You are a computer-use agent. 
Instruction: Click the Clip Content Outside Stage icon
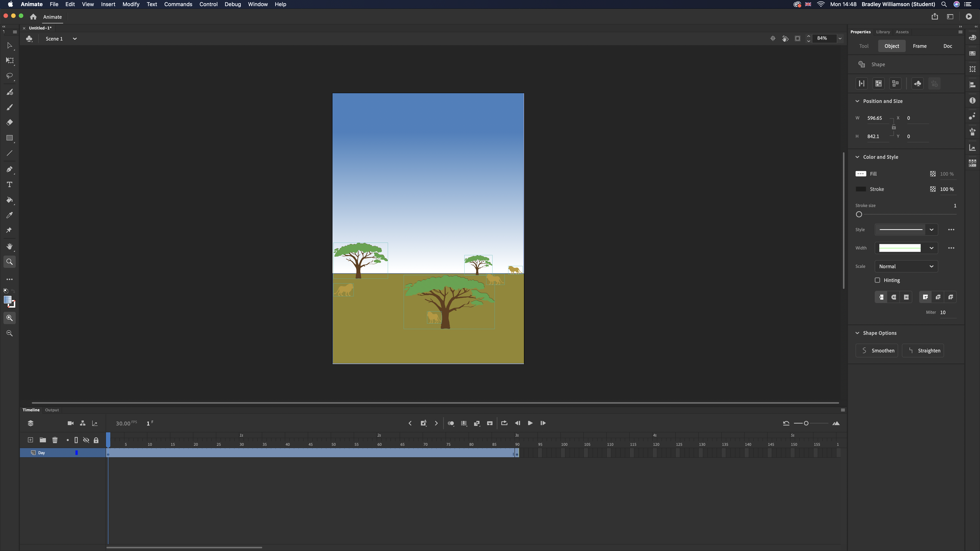tap(797, 38)
